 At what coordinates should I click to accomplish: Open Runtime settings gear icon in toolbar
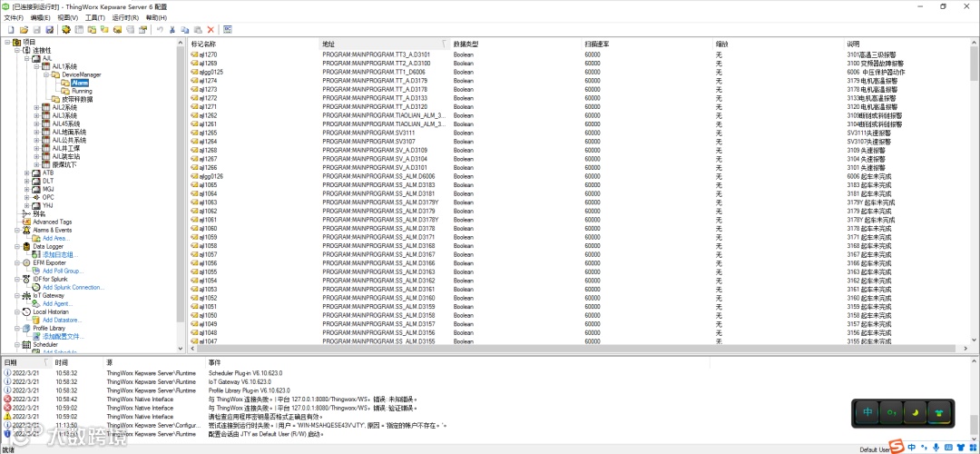[66, 29]
